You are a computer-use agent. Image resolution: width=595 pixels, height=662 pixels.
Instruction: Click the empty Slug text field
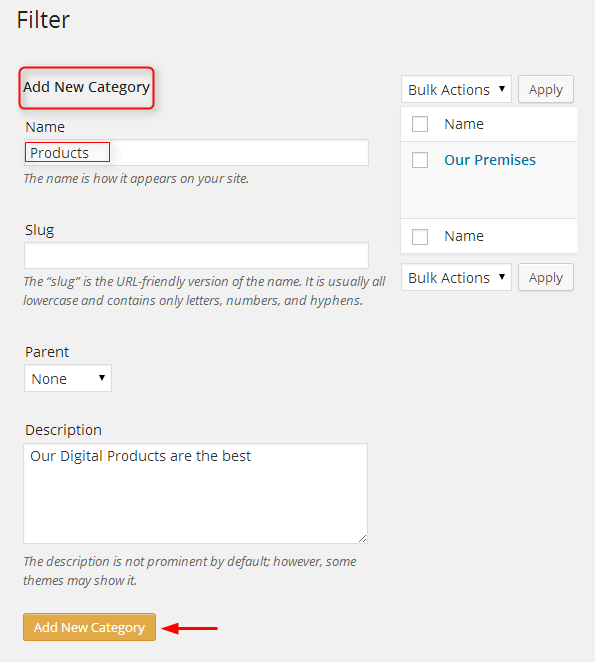click(196, 255)
